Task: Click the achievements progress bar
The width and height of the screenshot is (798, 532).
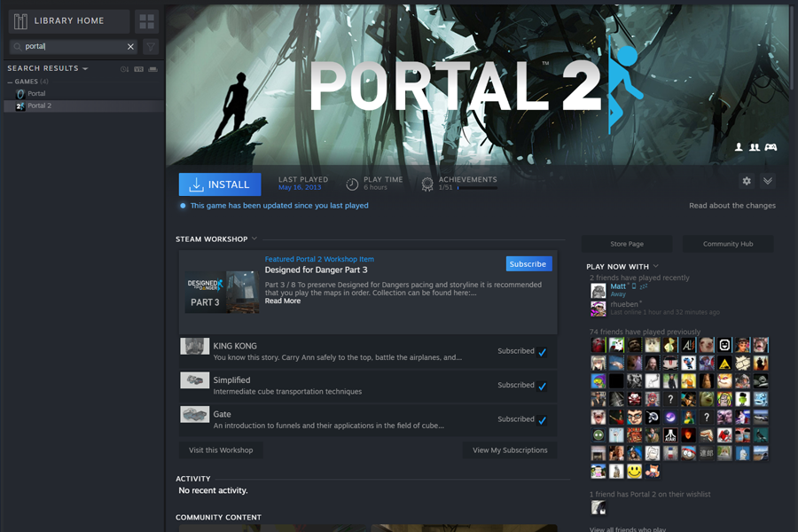Action: point(477,188)
